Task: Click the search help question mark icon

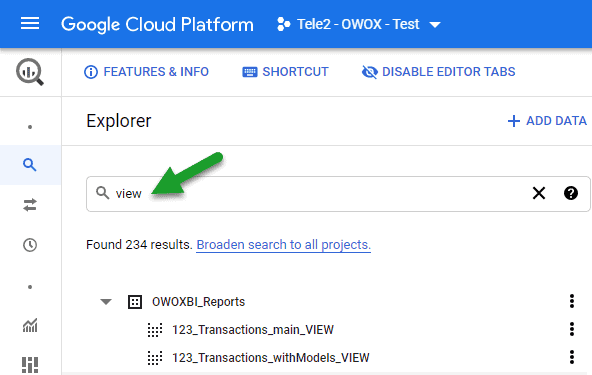Action: coord(570,193)
